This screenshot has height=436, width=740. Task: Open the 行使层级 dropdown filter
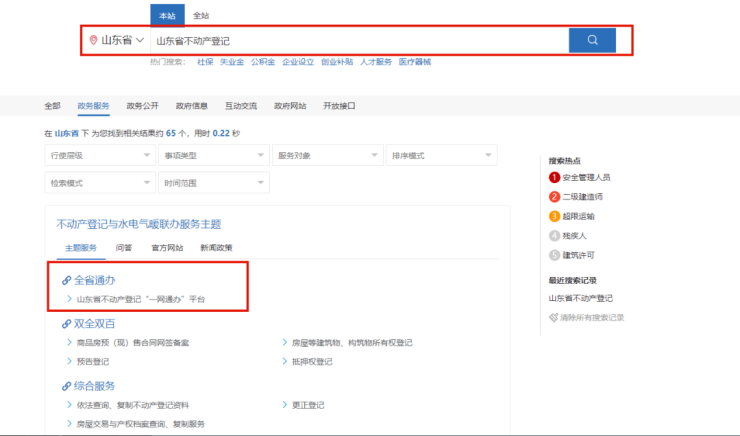(x=98, y=156)
